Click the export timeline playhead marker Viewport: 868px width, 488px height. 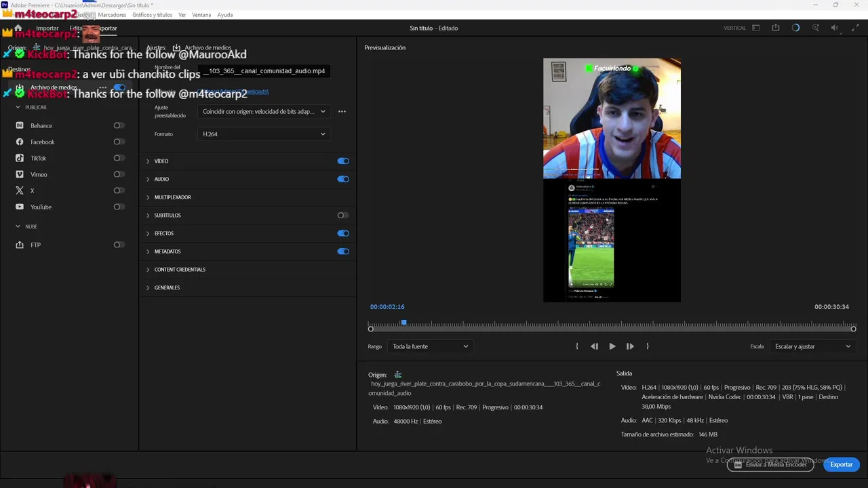(403, 323)
